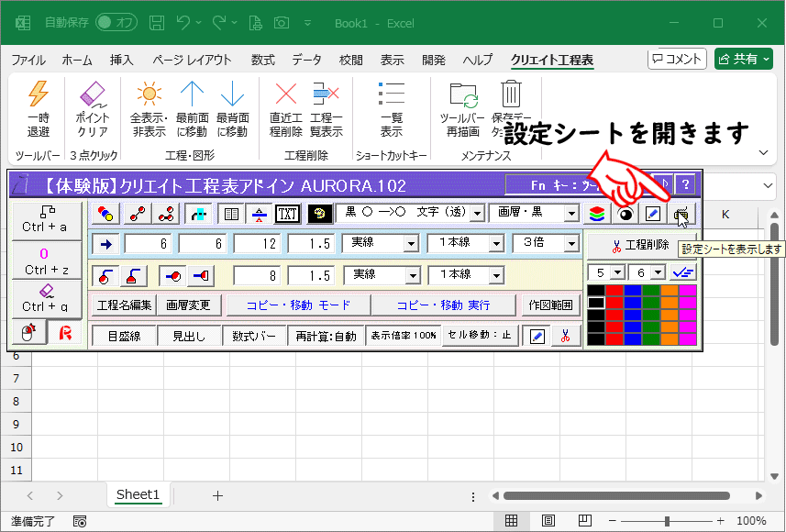Click コピー・移動 実行
786x532 pixels.
(444, 305)
